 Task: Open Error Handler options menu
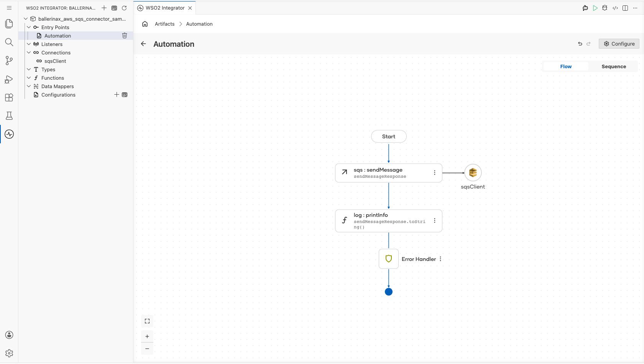click(440, 259)
